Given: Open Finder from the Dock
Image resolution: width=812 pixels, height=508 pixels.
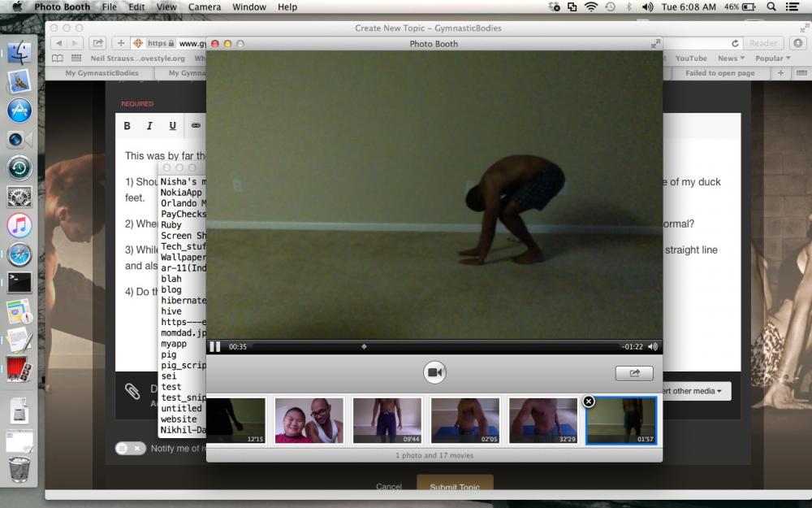Looking at the screenshot, I should [19, 52].
